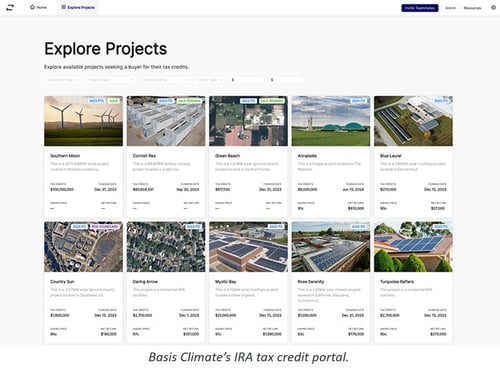
Task: Expand the Project Status filter dropdown
Action: pos(165,80)
